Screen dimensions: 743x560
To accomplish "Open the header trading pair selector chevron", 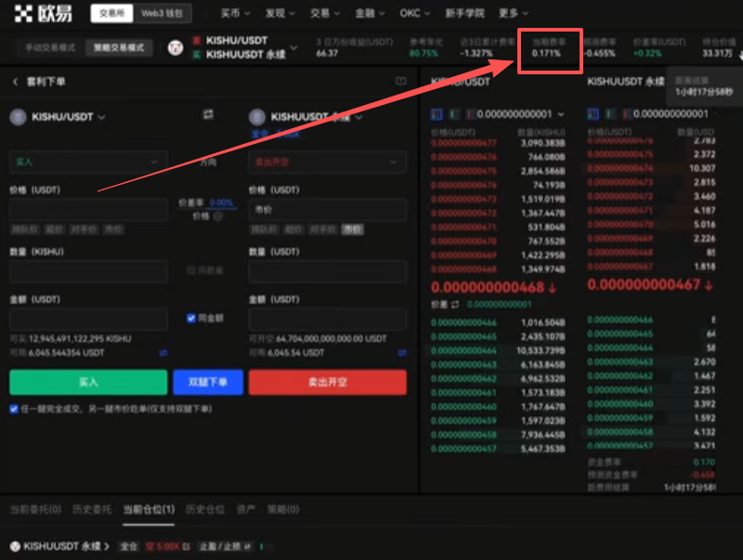I will (293, 48).
